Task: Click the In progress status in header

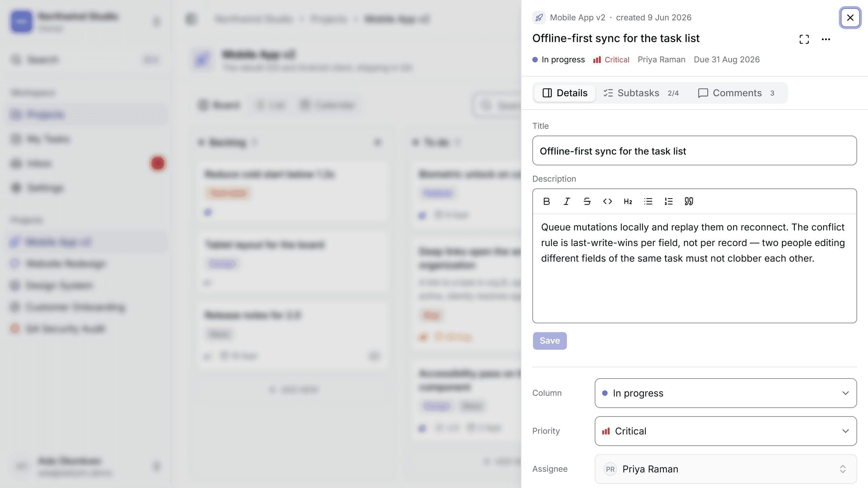Action: (559, 60)
